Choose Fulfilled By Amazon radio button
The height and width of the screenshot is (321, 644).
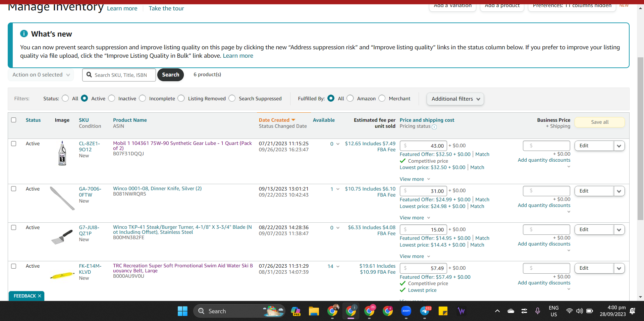(x=350, y=98)
